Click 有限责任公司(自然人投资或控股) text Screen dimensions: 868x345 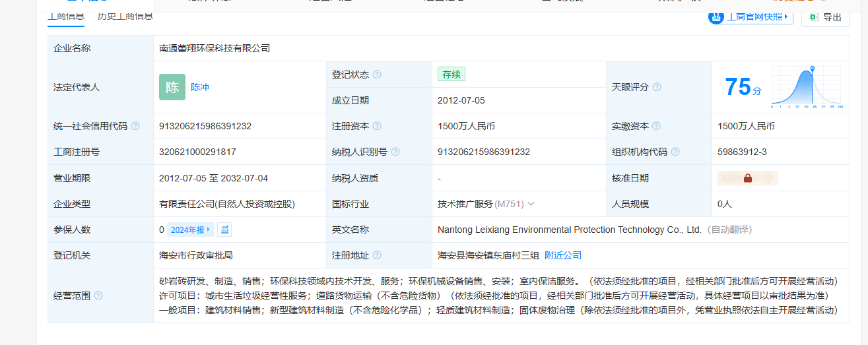pos(227,204)
